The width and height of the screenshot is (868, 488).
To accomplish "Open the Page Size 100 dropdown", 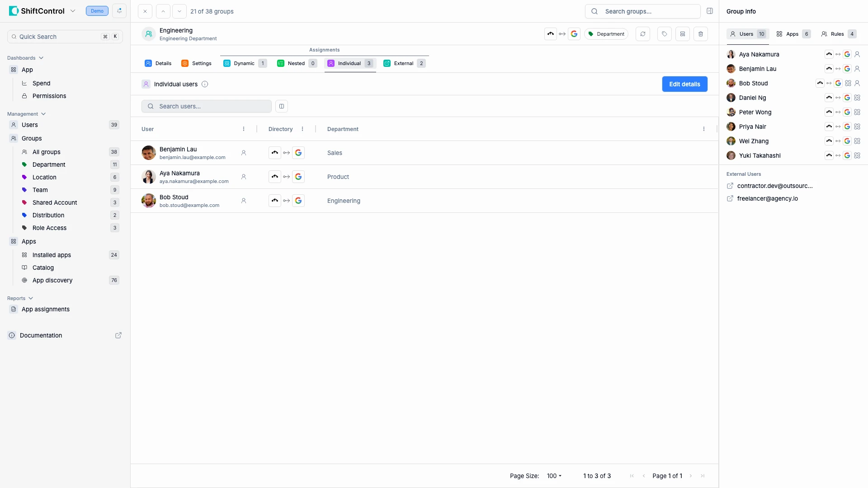I will point(554,476).
